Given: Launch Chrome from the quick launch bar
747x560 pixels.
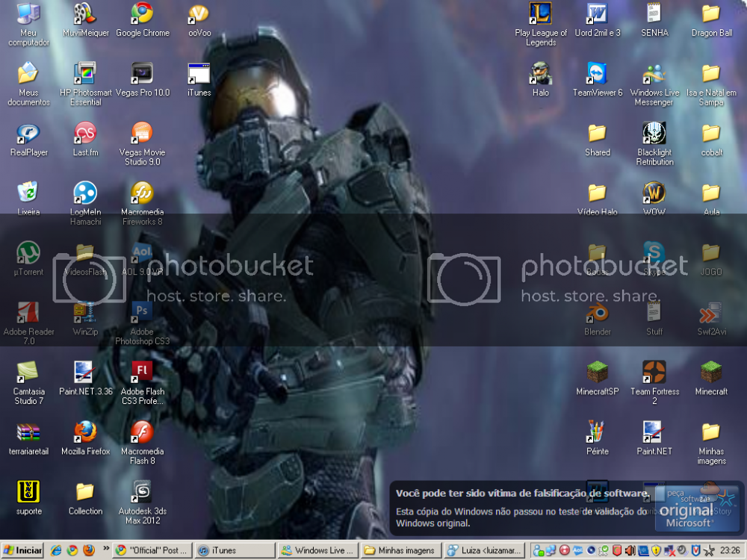Looking at the screenshot, I should click(x=72, y=550).
